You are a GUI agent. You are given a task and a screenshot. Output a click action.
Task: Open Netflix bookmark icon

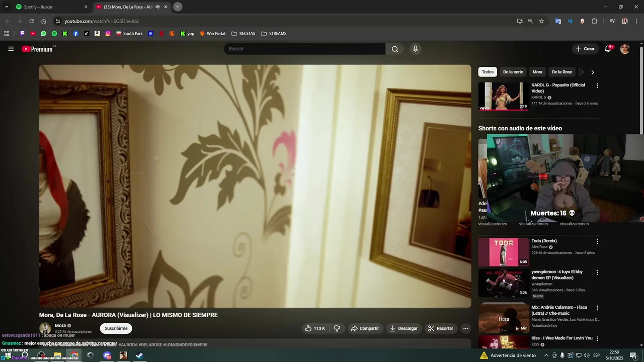pyautogui.click(x=161, y=34)
